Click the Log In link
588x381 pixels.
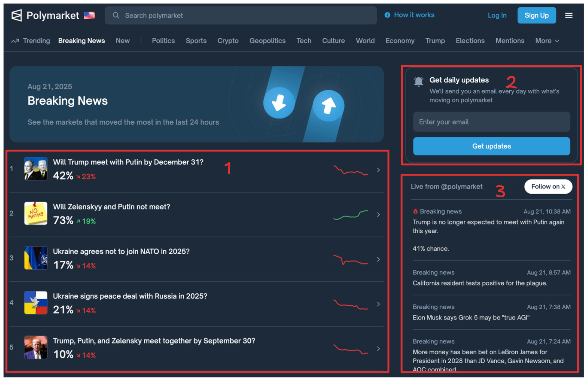497,15
